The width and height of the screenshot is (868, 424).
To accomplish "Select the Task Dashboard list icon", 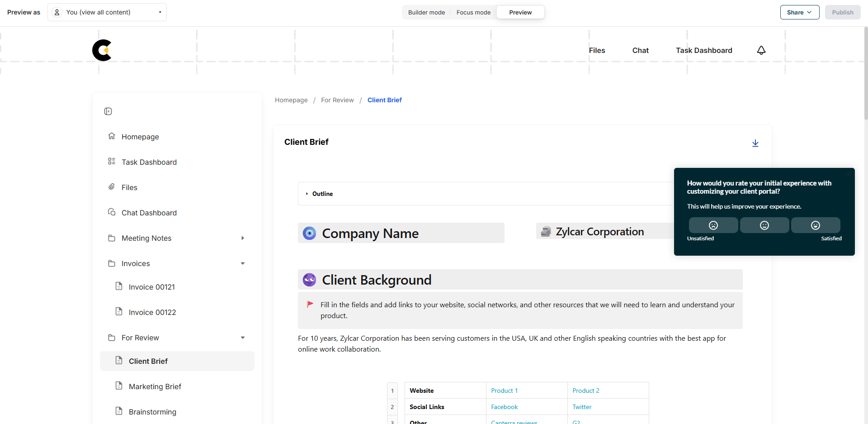I will pyautogui.click(x=112, y=161).
